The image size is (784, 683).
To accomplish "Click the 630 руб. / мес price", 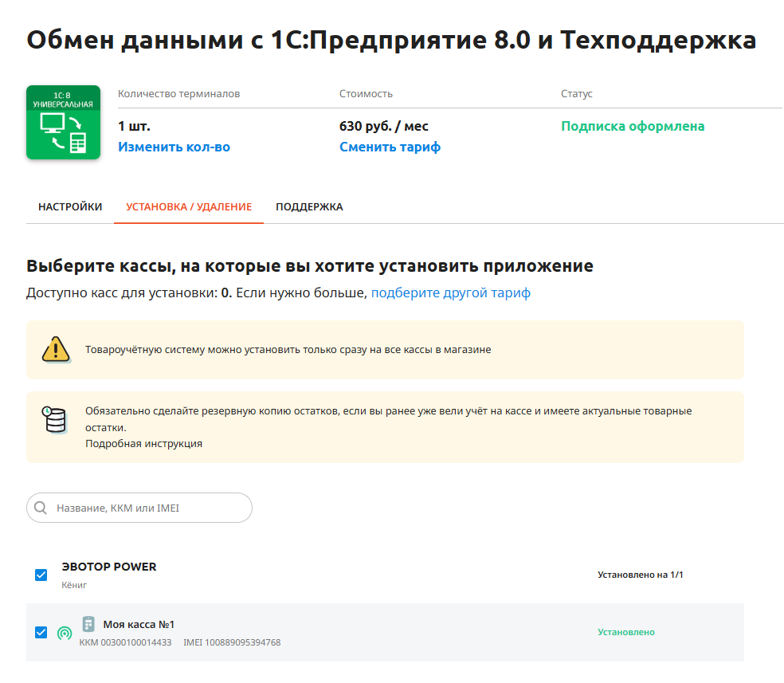I will 384,126.
